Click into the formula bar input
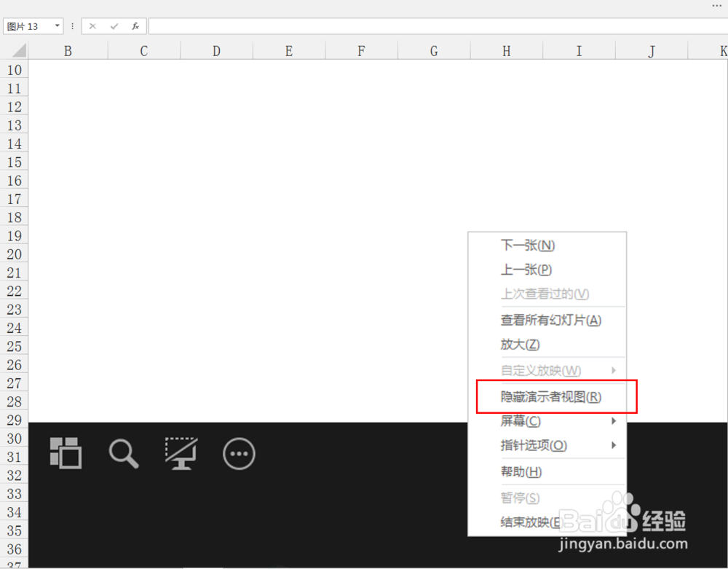This screenshot has height=569, width=728. tap(438, 26)
